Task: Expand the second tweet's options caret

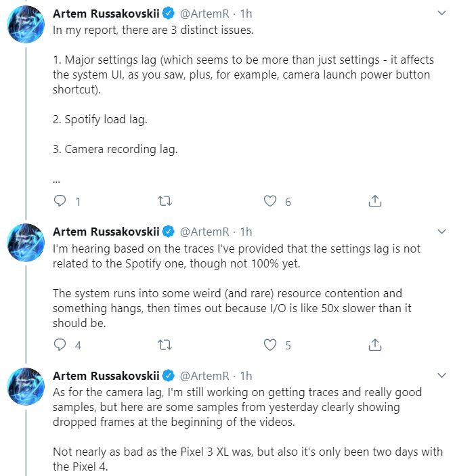Action: [442, 232]
